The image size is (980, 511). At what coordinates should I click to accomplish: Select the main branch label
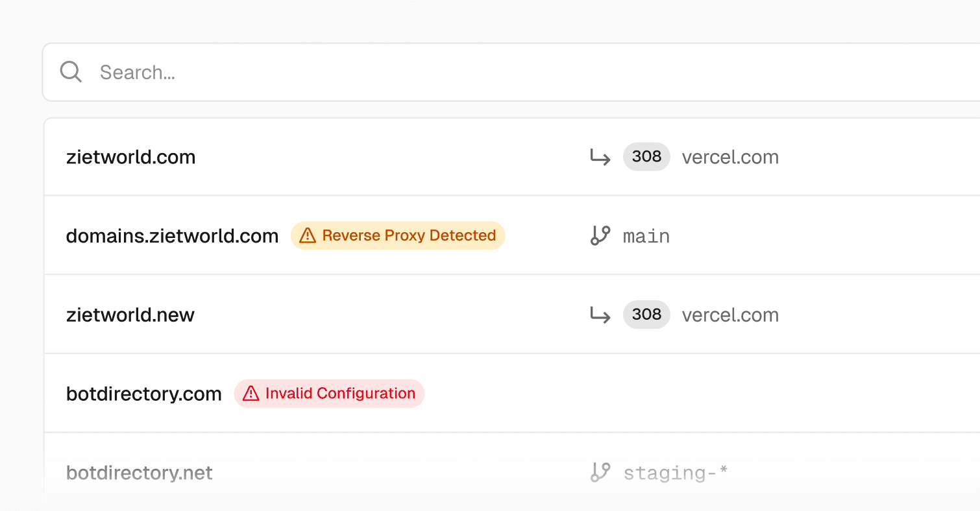[646, 236]
